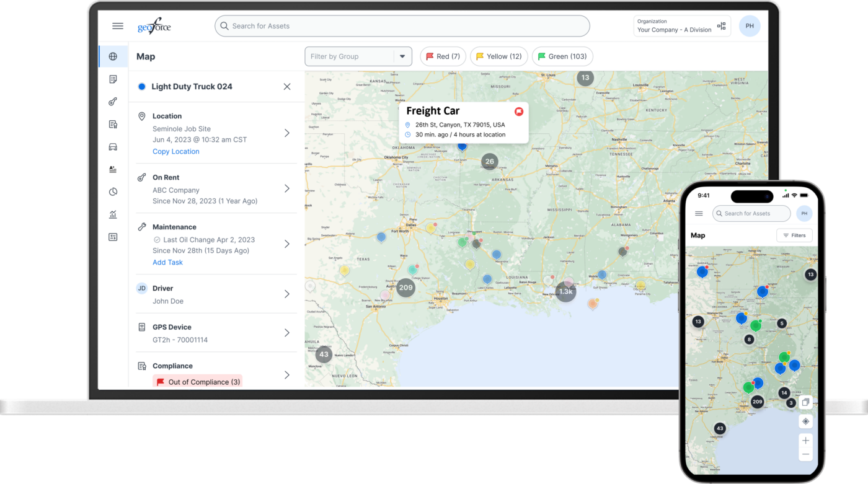Select the map layers icon on the phone map
The image size is (868, 484).
[x=806, y=402]
